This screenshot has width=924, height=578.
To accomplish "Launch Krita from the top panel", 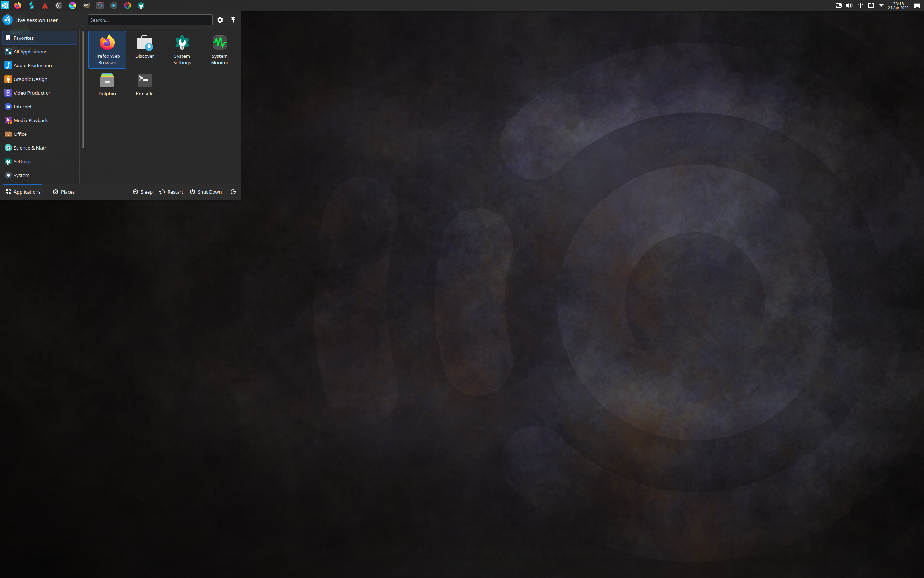I will (x=73, y=5).
